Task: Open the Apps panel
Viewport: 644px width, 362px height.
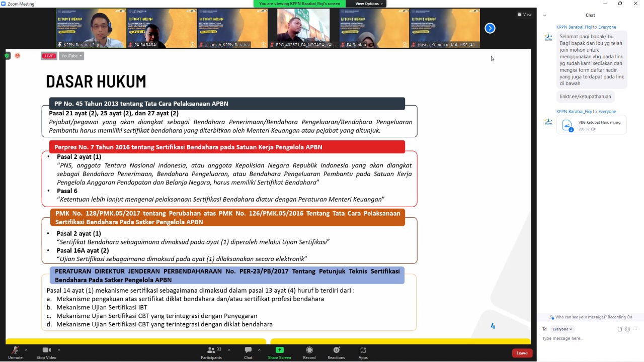Action: 363,352
